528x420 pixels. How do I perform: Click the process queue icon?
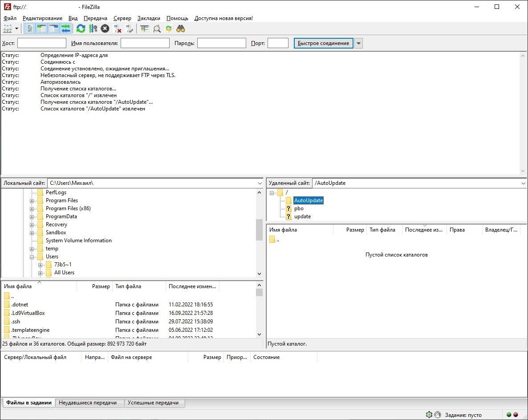[93, 29]
